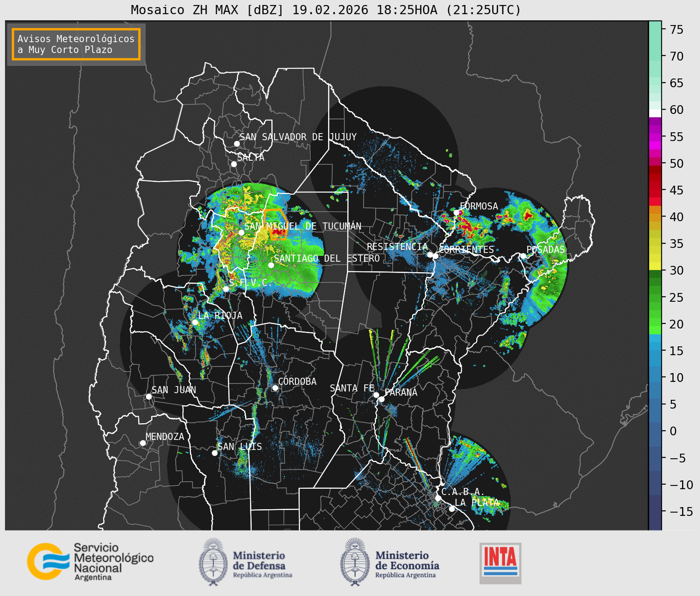Click the POSADAS text label
700x596 pixels.
pyautogui.click(x=546, y=250)
